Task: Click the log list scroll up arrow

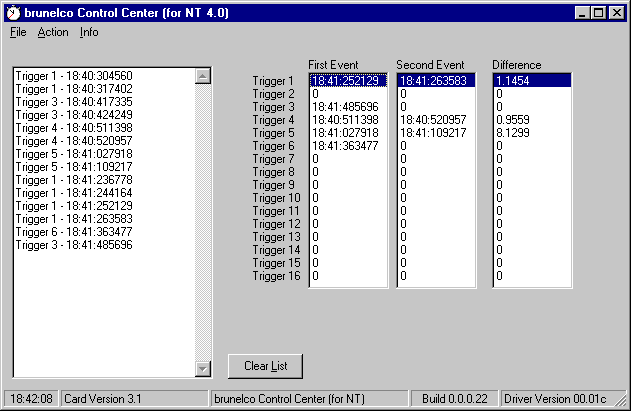Action: pyautogui.click(x=203, y=76)
